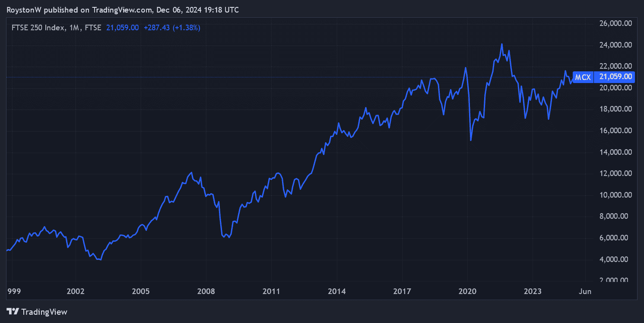The width and height of the screenshot is (644, 323).
Task: Click the 2023 time axis label
Action: click(x=533, y=292)
